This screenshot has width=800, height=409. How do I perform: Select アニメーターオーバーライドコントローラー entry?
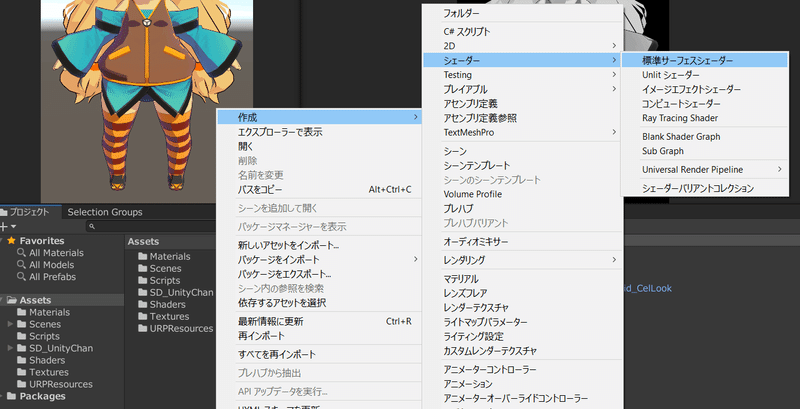coord(522,398)
